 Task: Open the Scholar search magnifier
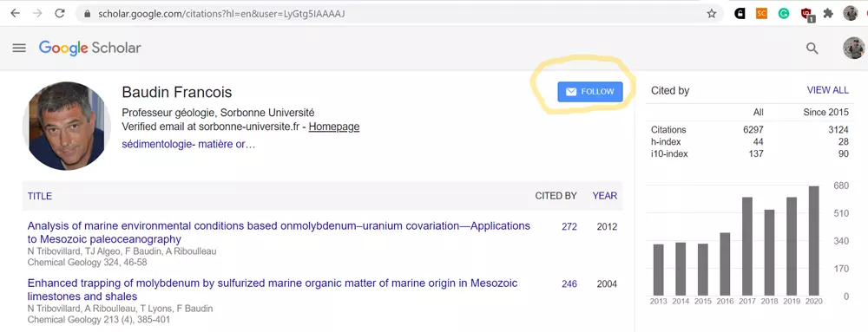812,49
